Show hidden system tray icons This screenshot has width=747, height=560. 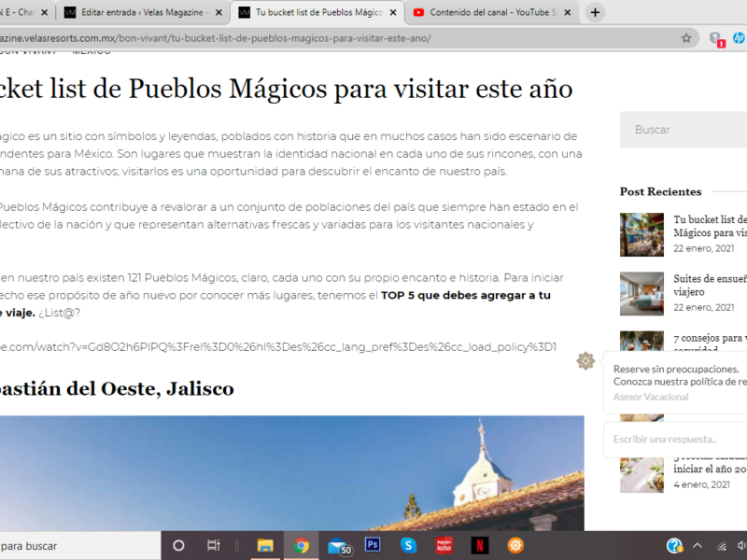(x=697, y=546)
